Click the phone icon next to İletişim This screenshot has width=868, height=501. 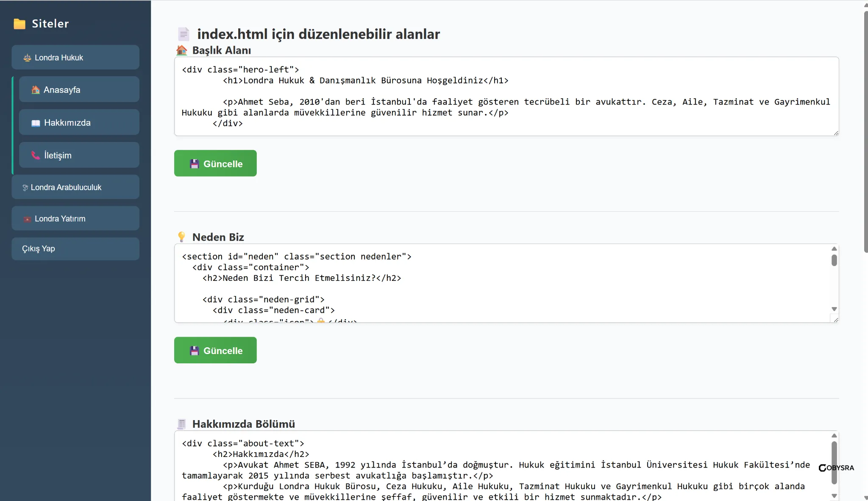(36, 155)
